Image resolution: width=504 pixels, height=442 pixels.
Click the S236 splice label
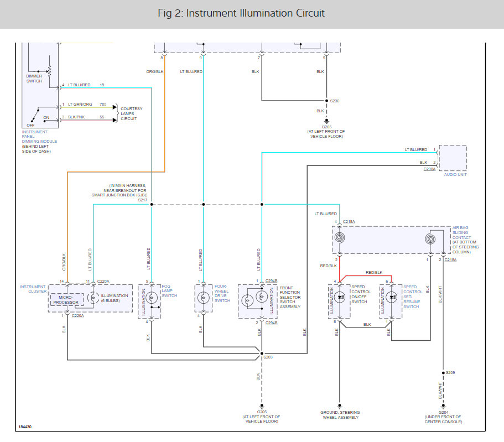335,101
